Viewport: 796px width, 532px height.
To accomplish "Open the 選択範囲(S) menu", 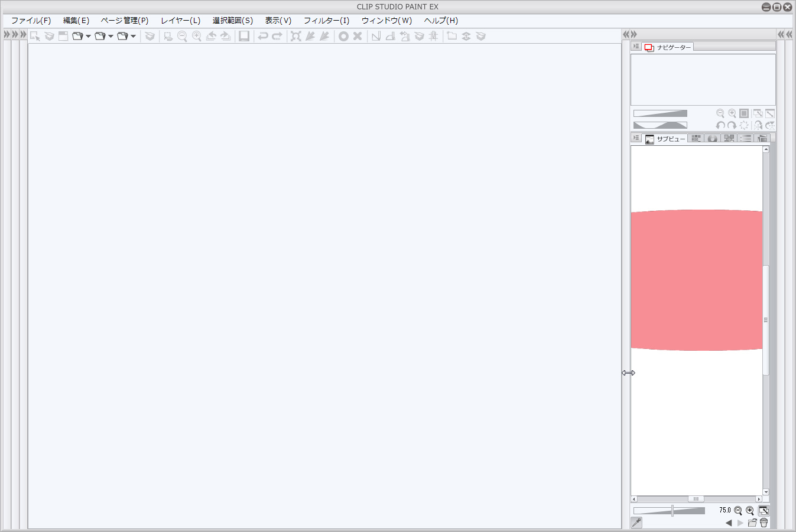I will 233,21.
